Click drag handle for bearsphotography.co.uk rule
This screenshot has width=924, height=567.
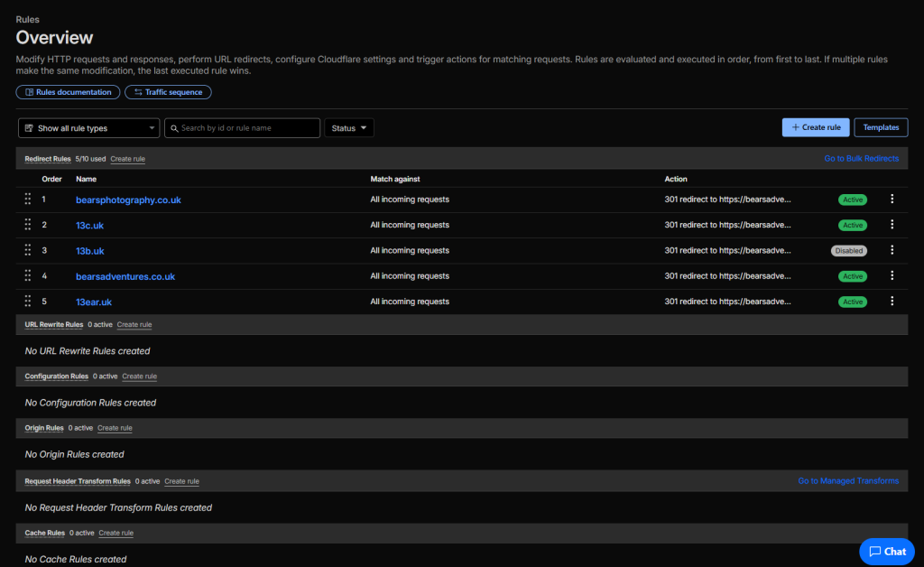point(28,200)
